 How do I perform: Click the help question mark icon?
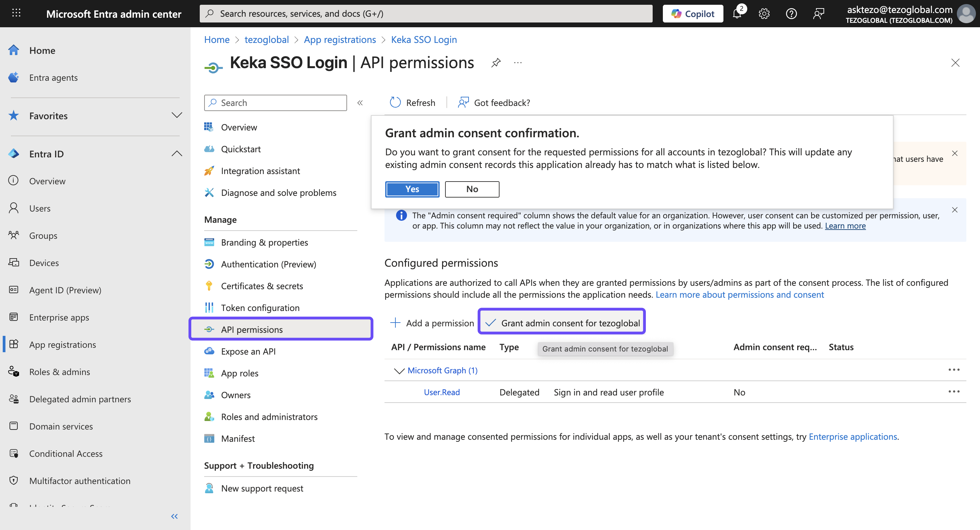(x=791, y=14)
